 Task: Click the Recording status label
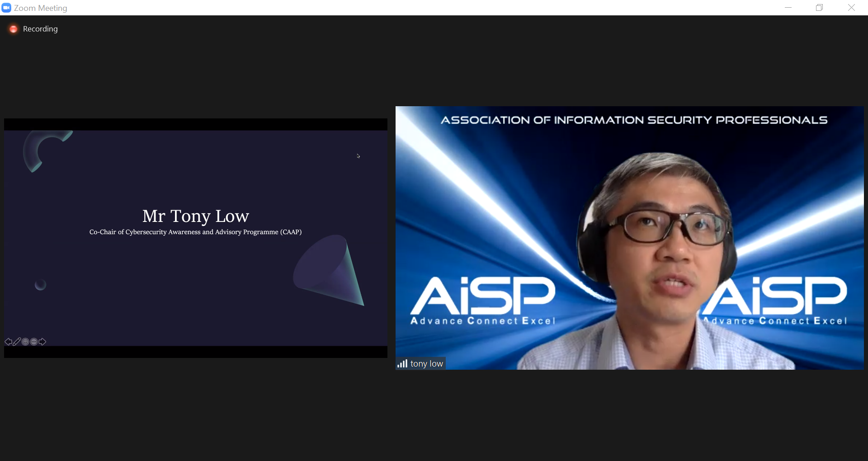tap(40, 29)
